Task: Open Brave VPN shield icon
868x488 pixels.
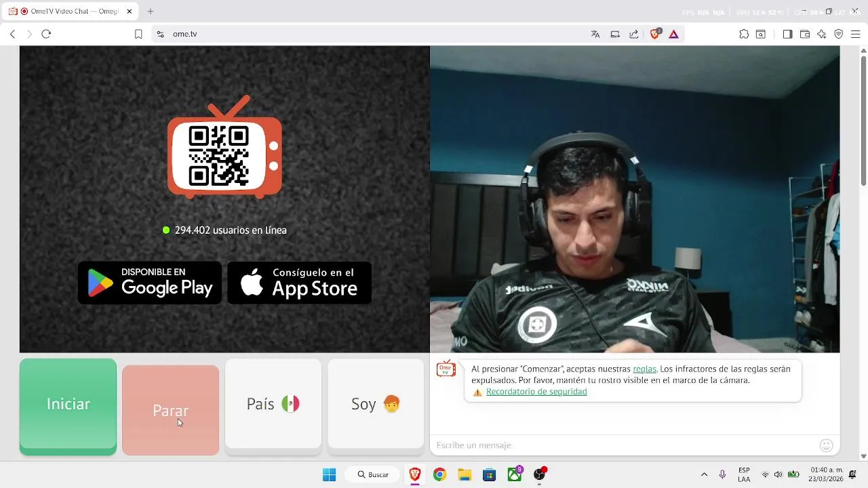Action: click(x=839, y=34)
